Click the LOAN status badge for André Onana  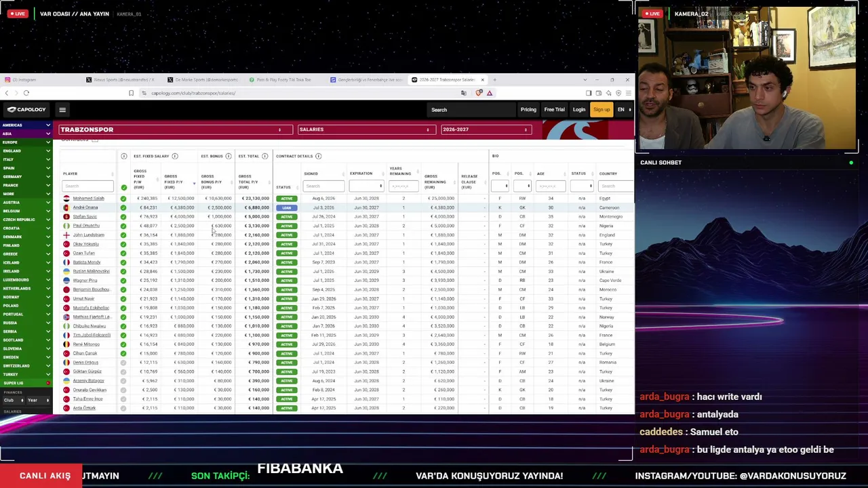[x=287, y=207]
